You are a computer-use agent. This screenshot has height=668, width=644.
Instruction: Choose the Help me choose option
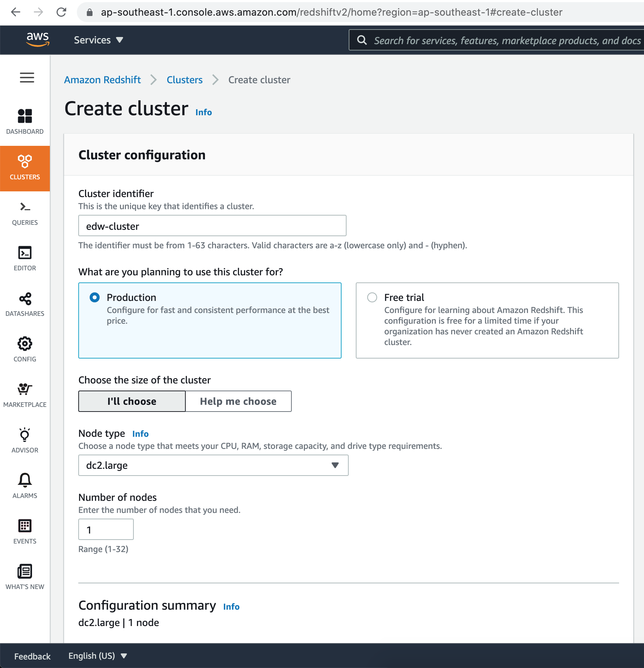238,401
